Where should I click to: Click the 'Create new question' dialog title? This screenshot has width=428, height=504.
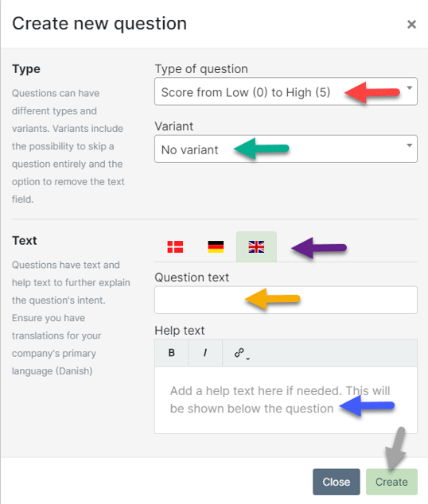point(99,24)
